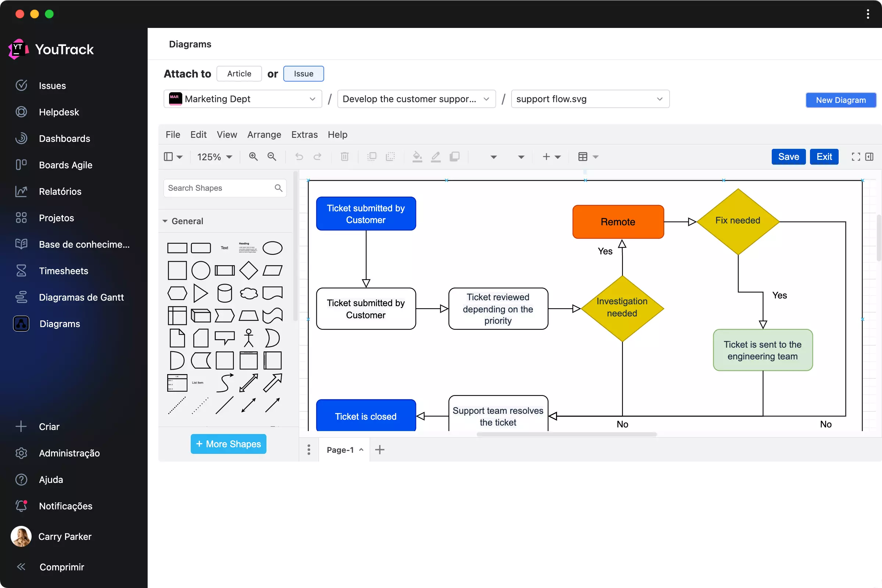Image resolution: width=882 pixels, height=588 pixels.
Task: Open the Page-1 tab
Action: pos(340,449)
